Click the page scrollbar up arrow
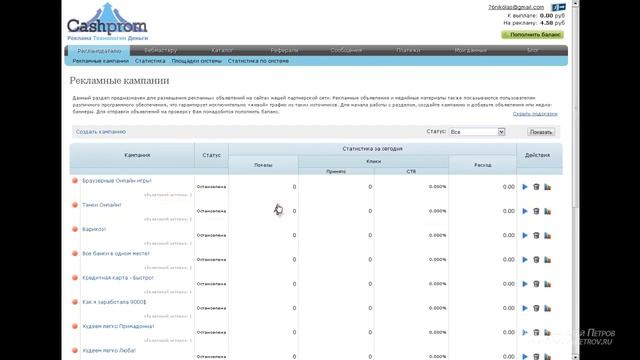 [575, 3]
